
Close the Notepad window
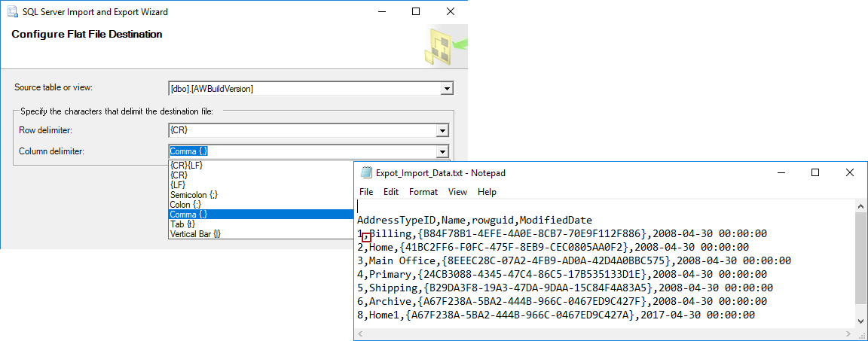coord(850,173)
